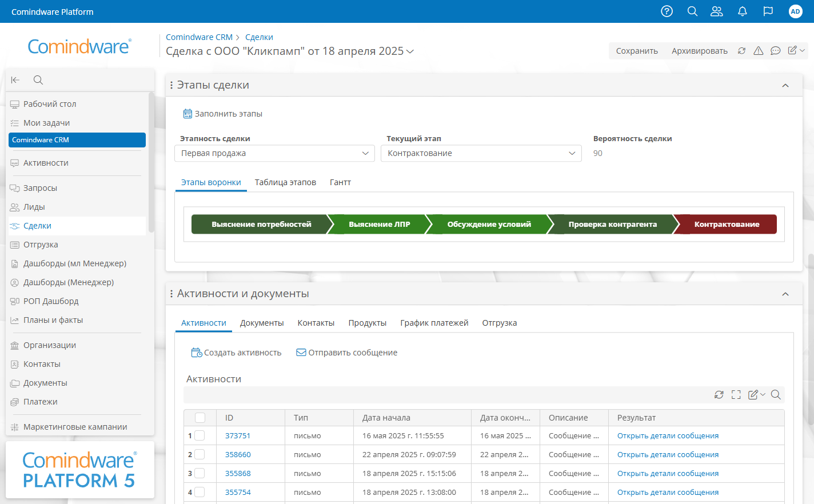Refresh the Активности table
This screenshot has width=814, height=504.
coord(719,395)
